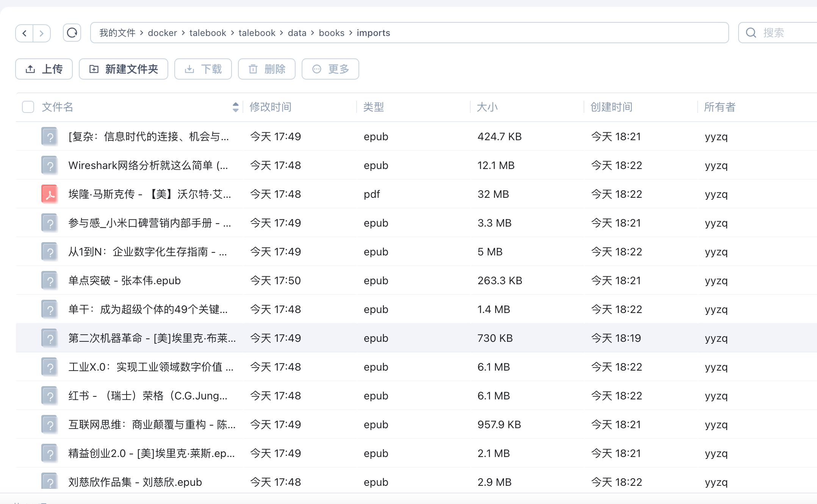The height and width of the screenshot is (504, 817).
Task: Open the 更多 more menu
Action: tap(330, 69)
